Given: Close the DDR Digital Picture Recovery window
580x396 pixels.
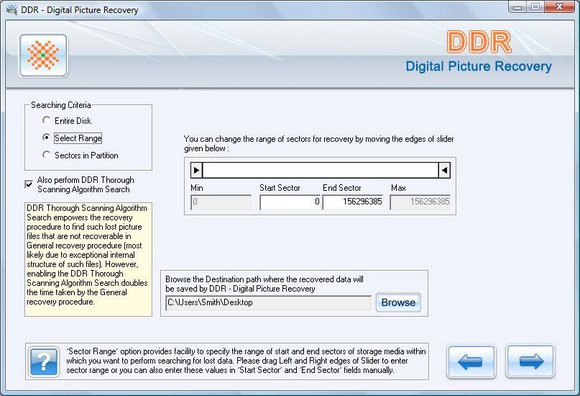Looking at the screenshot, I should (559, 7).
